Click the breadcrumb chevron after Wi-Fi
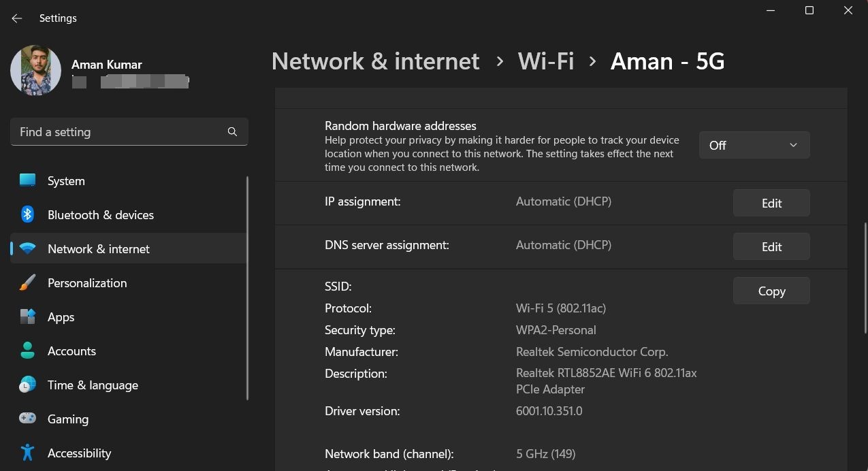The image size is (868, 471). pos(592,61)
